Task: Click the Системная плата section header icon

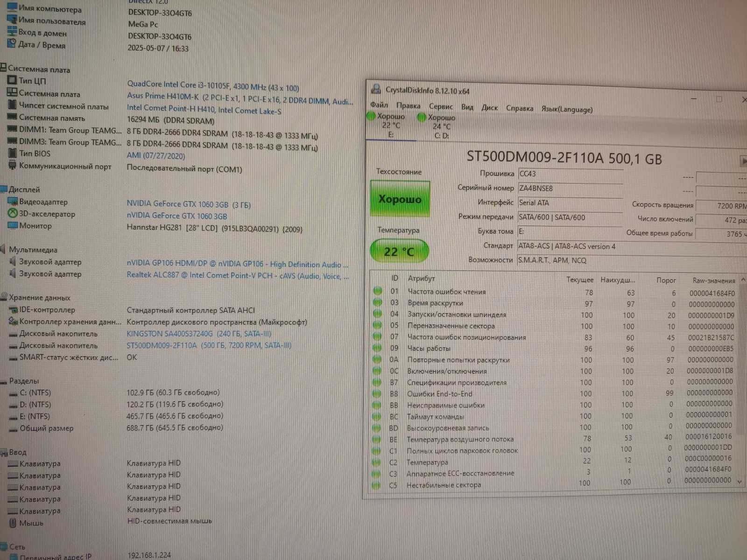Action: [3, 68]
